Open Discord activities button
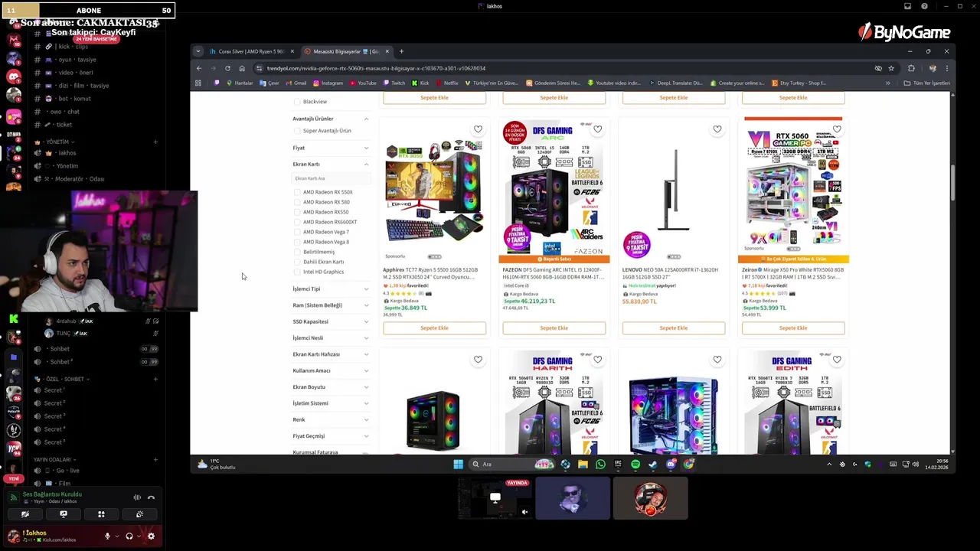This screenshot has width=980, height=551. [101, 514]
